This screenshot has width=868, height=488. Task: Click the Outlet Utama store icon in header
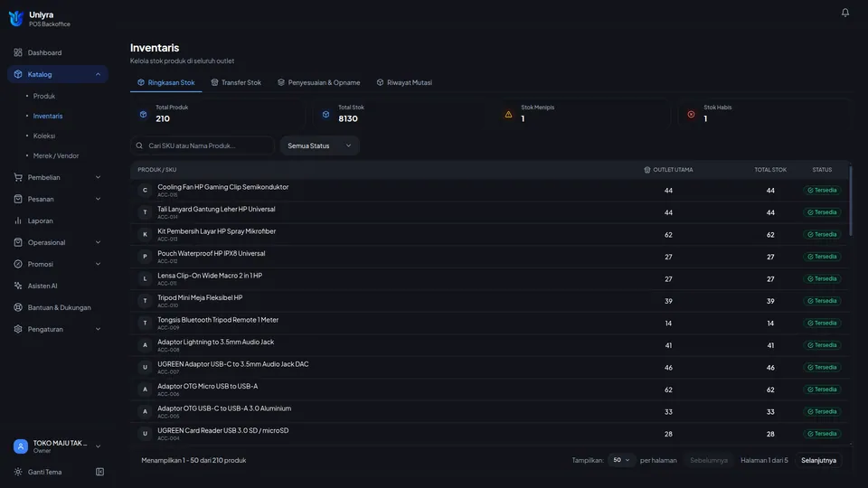click(x=647, y=170)
